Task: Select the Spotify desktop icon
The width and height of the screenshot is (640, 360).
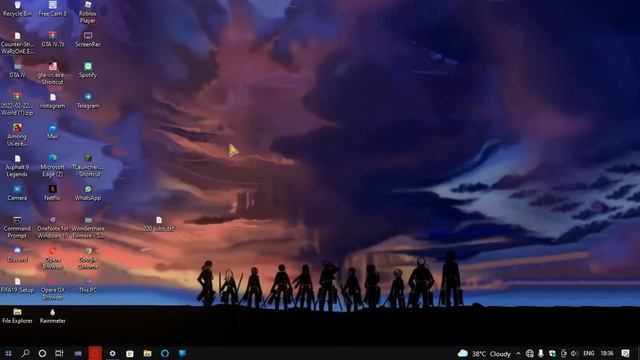Action: [88, 70]
